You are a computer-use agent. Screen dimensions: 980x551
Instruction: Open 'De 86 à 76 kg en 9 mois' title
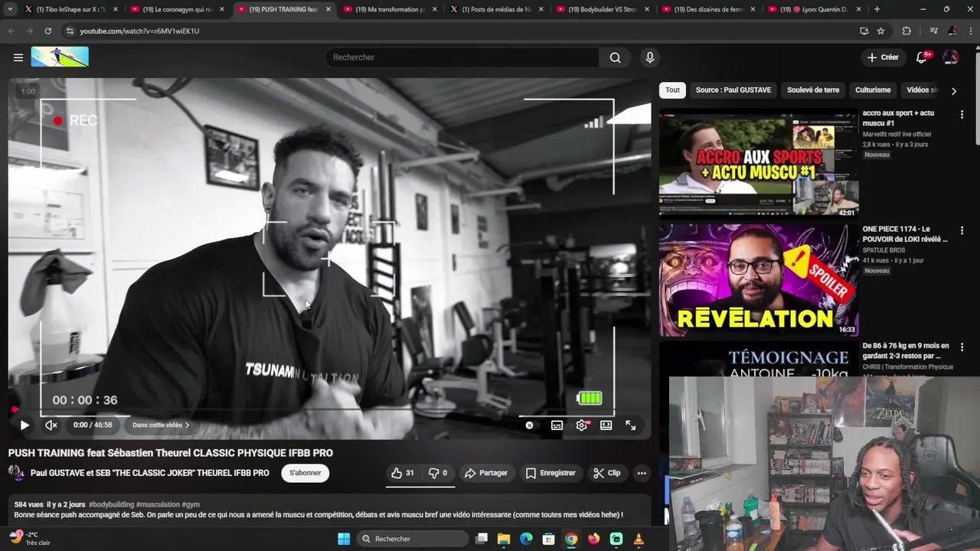[906, 350]
